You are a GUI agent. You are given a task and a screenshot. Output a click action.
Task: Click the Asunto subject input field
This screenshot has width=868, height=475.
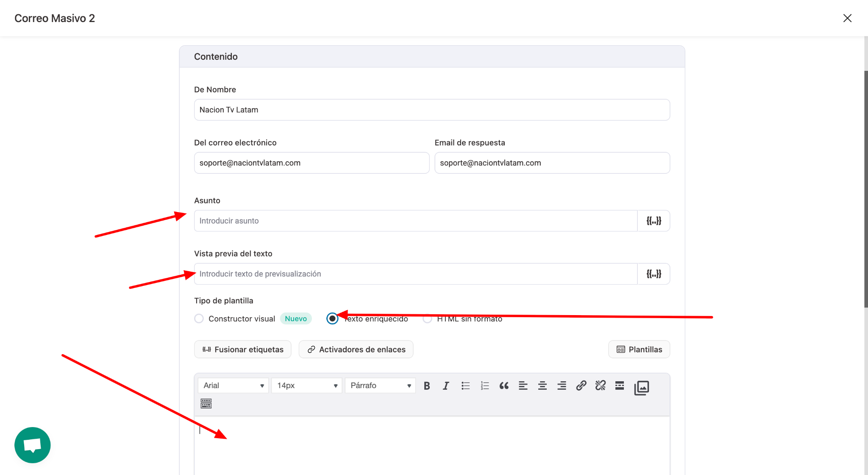(415, 221)
